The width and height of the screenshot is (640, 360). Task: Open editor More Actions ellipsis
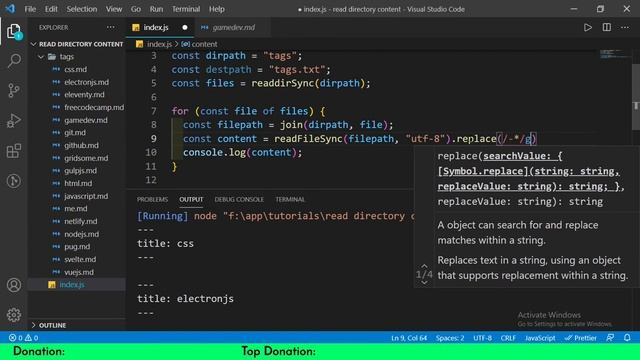(625, 27)
